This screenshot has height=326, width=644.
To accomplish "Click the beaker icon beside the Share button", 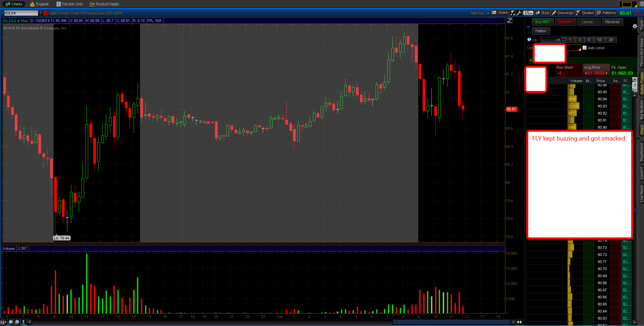I will point(513,13).
